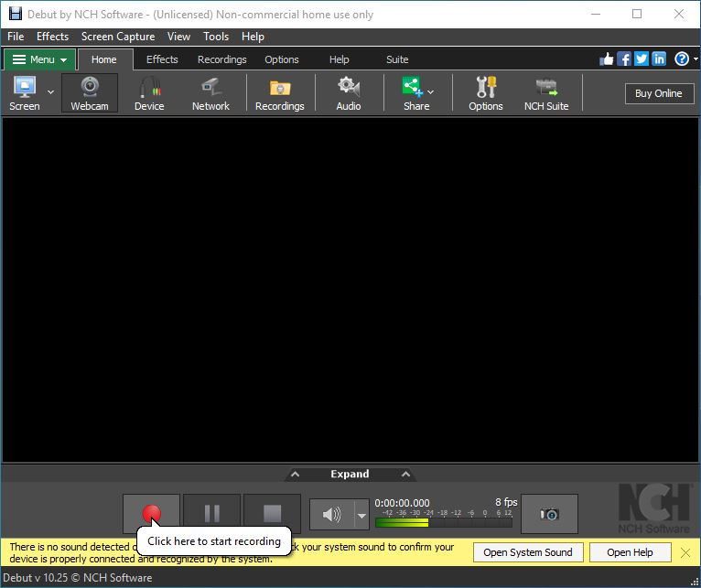Open the Tools menu

click(216, 37)
